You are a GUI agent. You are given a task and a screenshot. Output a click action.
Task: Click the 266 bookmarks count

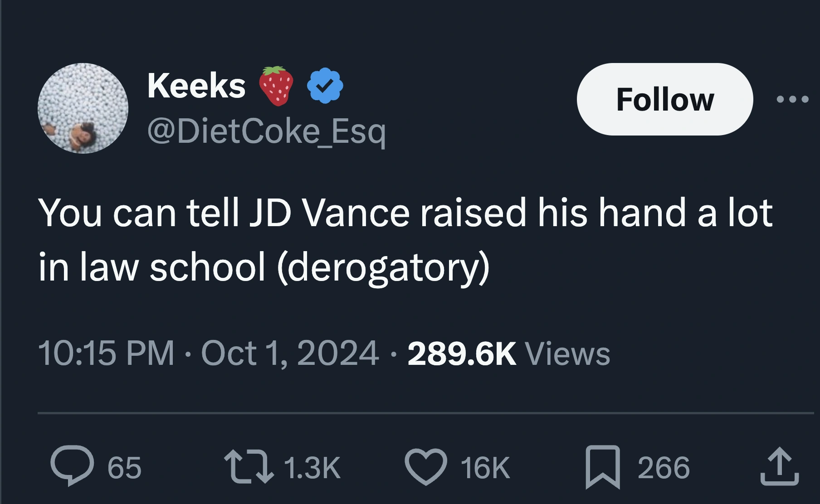(x=664, y=468)
